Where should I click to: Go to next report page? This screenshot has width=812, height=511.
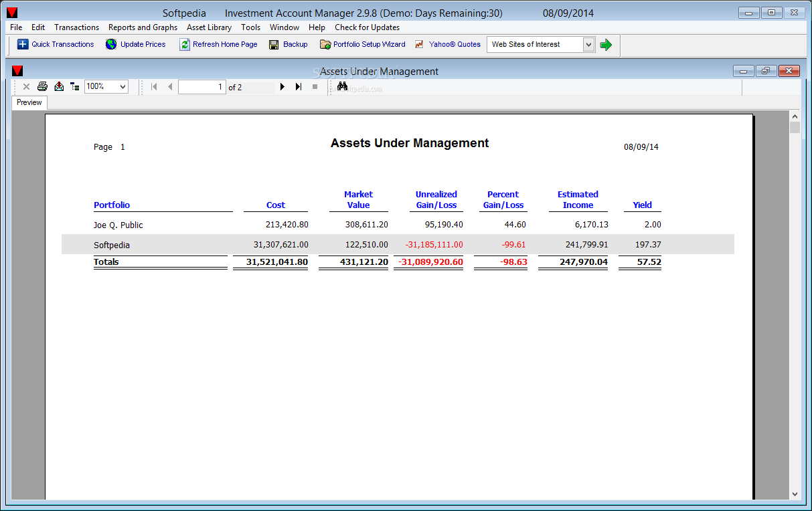point(282,86)
